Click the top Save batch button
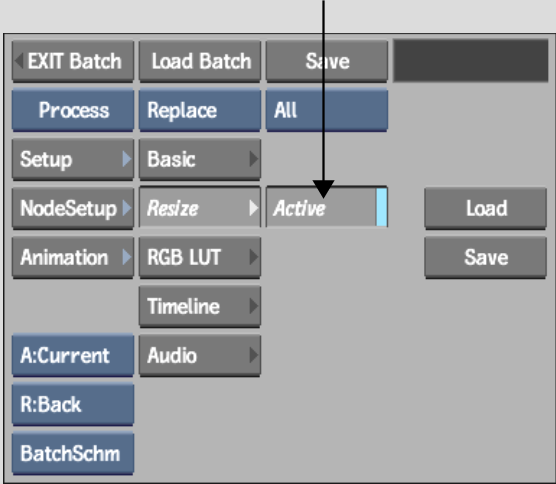This screenshot has width=556, height=484. coord(327,61)
